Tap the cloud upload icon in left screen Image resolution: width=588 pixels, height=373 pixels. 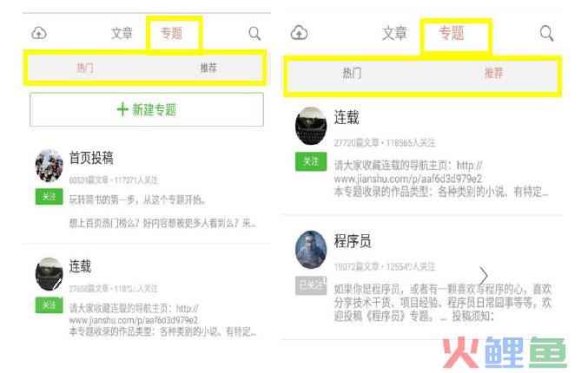[39, 33]
